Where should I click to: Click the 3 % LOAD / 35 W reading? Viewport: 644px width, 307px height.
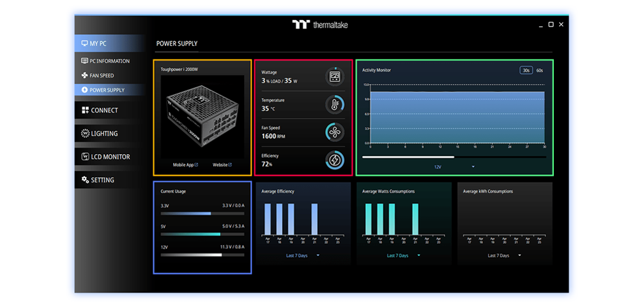279,81
